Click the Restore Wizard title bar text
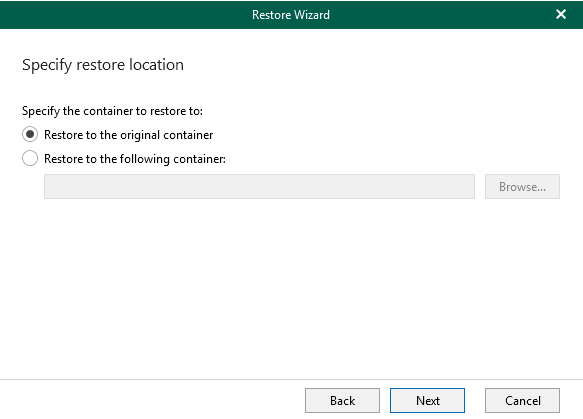The height and width of the screenshot is (419, 583). 291,14
